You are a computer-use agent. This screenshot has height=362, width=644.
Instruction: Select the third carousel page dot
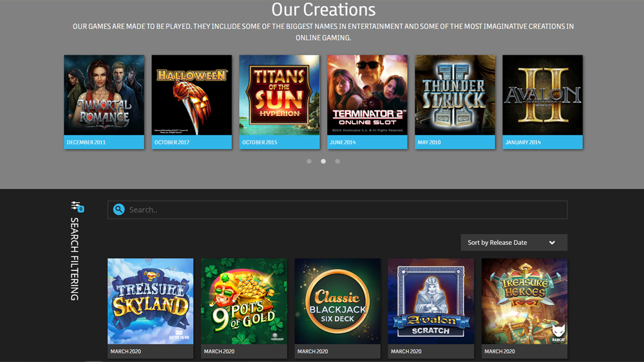coord(337,162)
